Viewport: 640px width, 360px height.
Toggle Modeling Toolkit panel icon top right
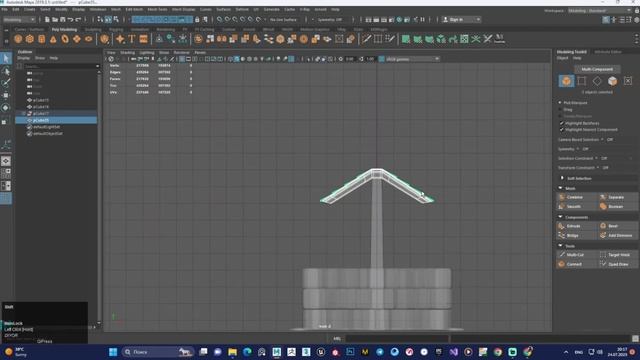(606, 20)
